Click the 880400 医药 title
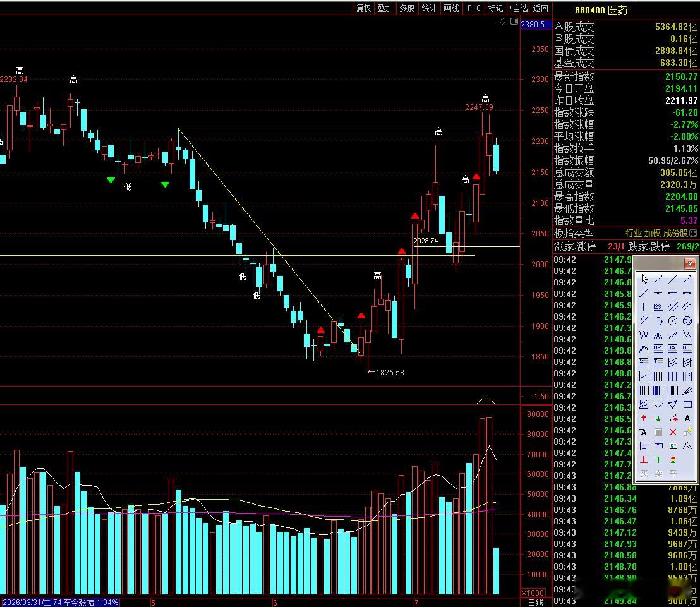The height and width of the screenshot is (607, 700). click(601, 10)
